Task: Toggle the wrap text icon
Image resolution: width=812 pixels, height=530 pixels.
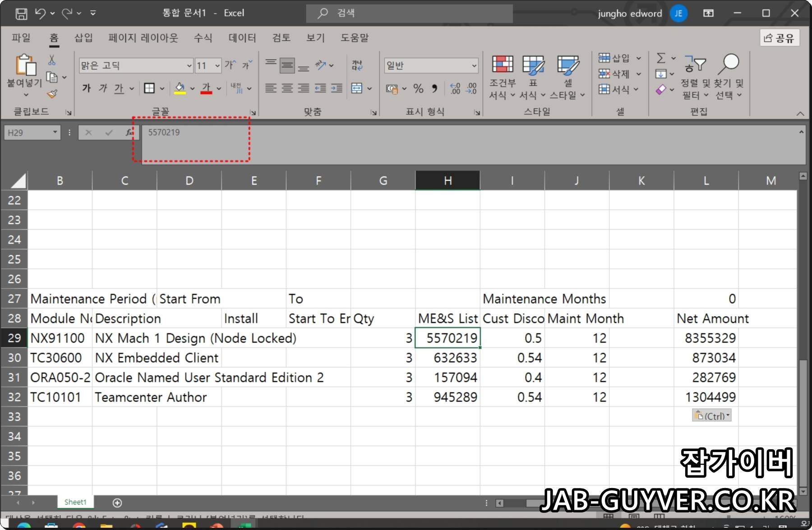Action: 357,65
